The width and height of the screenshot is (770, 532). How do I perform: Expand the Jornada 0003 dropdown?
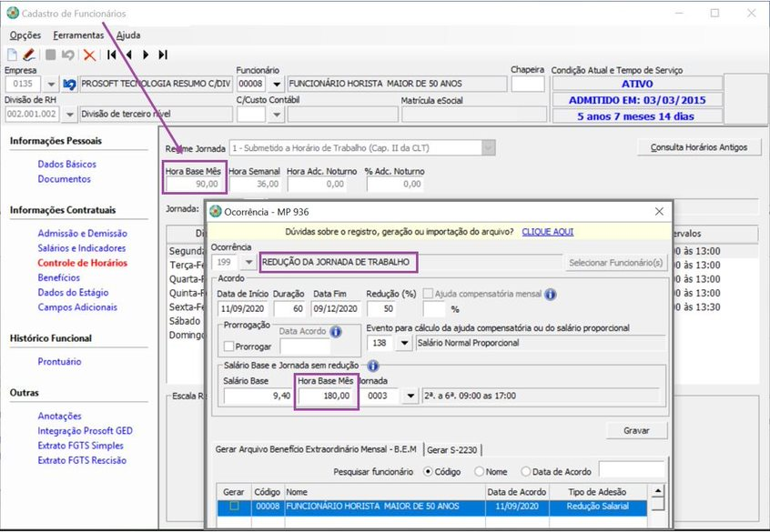click(x=409, y=396)
